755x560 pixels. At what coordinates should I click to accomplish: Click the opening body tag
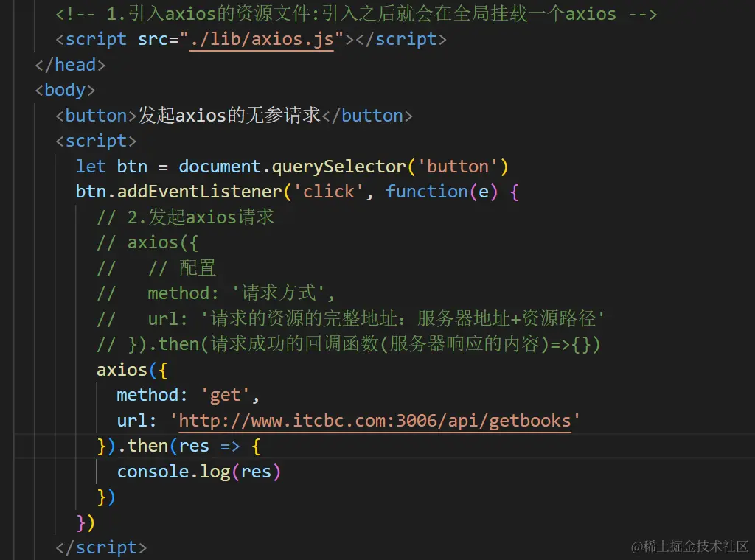point(65,91)
